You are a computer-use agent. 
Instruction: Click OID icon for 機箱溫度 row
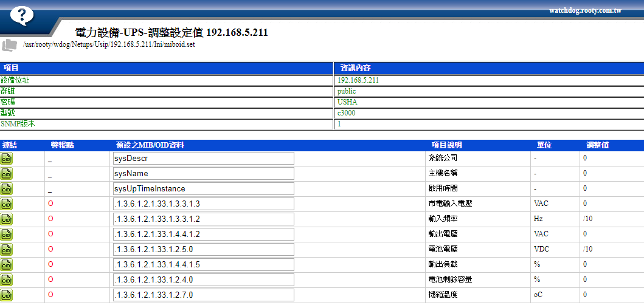[7, 295]
